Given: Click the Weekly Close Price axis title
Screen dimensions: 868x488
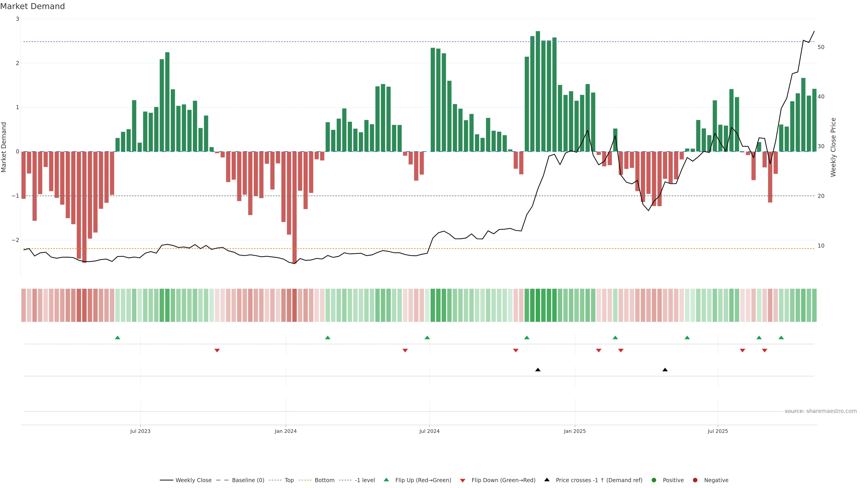Looking at the screenshot, I should pos(833,147).
